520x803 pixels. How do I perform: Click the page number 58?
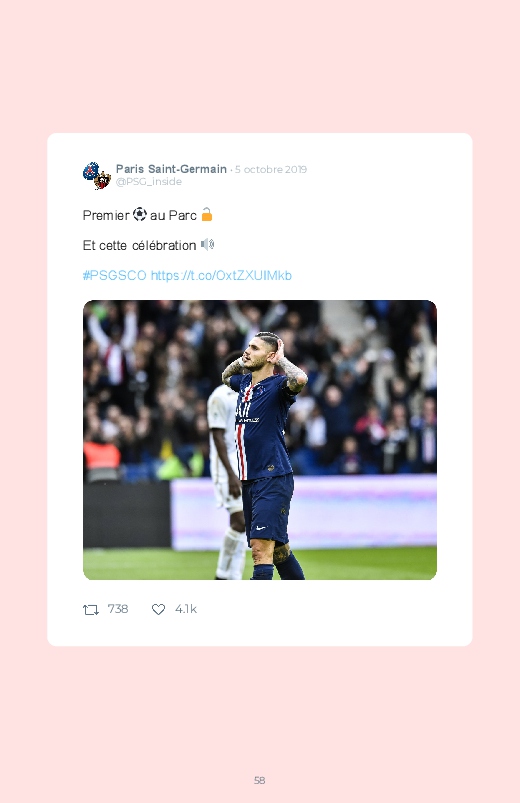tap(260, 780)
